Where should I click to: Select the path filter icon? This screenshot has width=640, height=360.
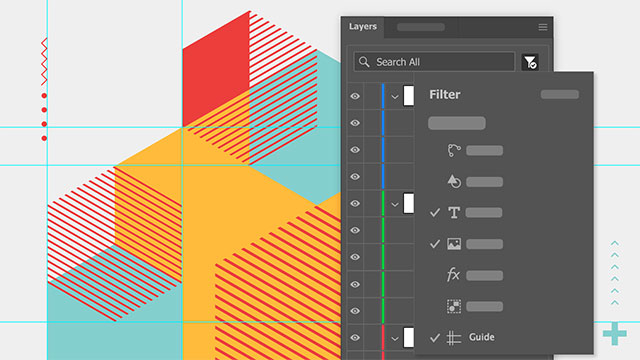click(454, 150)
